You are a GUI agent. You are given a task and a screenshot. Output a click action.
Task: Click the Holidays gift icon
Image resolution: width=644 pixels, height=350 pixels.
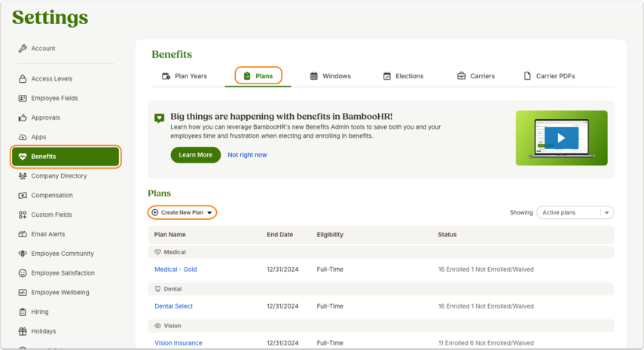click(x=23, y=331)
